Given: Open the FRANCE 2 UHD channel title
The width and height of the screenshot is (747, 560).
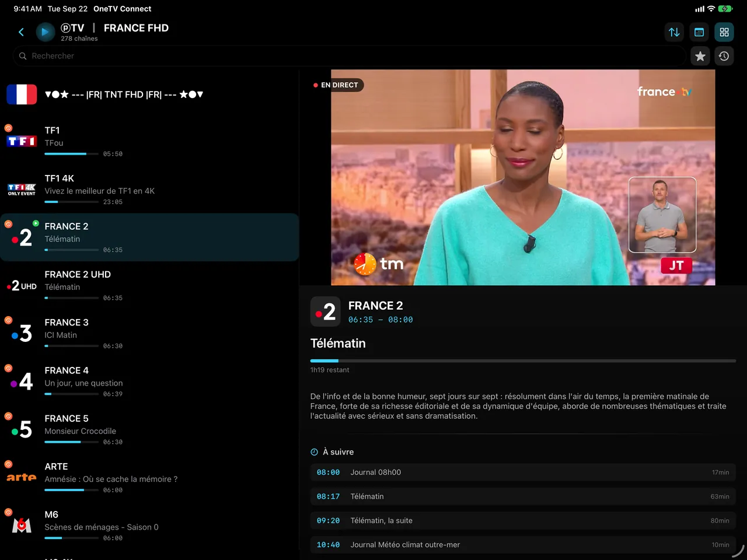Looking at the screenshot, I should (x=78, y=274).
